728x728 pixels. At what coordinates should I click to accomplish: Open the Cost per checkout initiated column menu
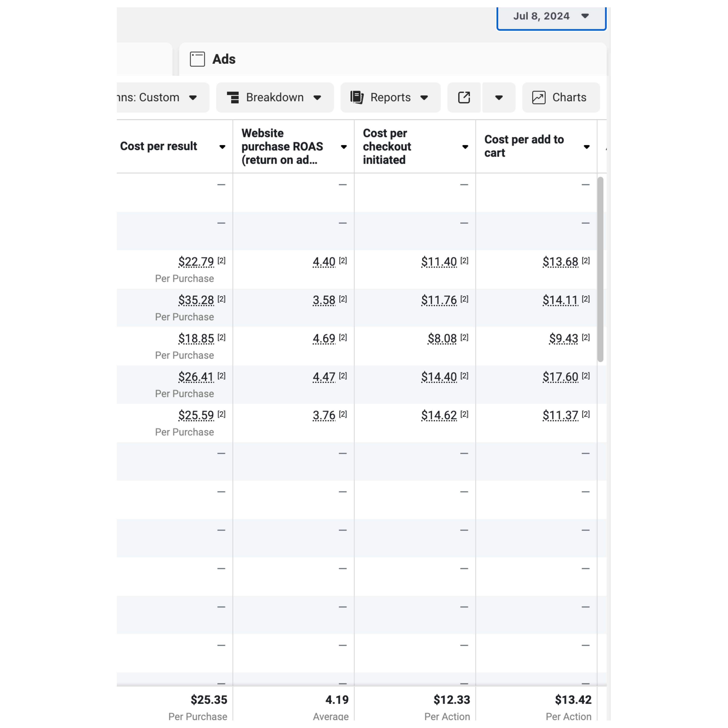point(465,147)
